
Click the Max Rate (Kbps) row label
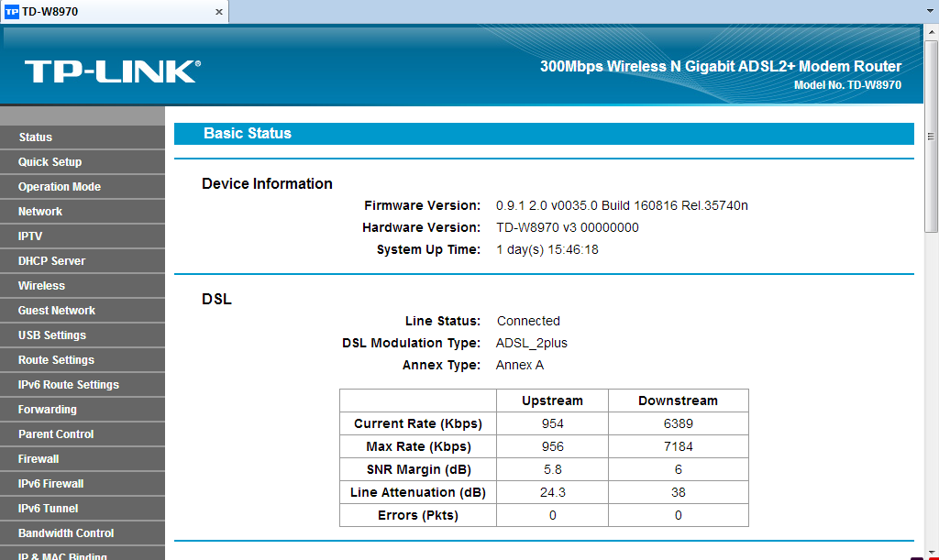coord(418,447)
